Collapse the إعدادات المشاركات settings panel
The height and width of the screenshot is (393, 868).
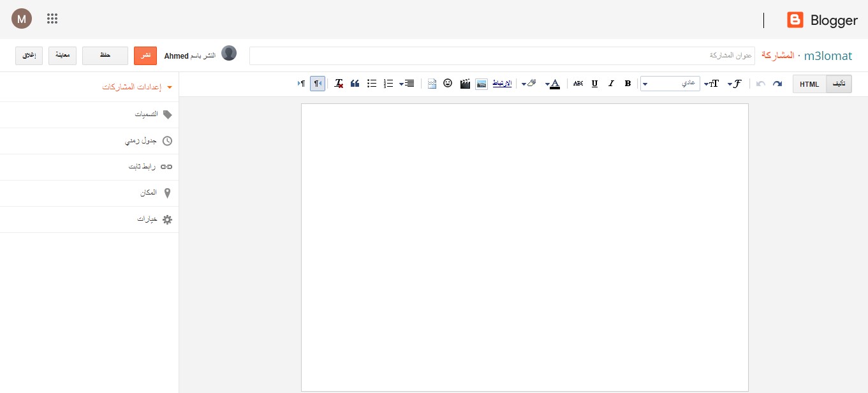click(x=137, y=87)
